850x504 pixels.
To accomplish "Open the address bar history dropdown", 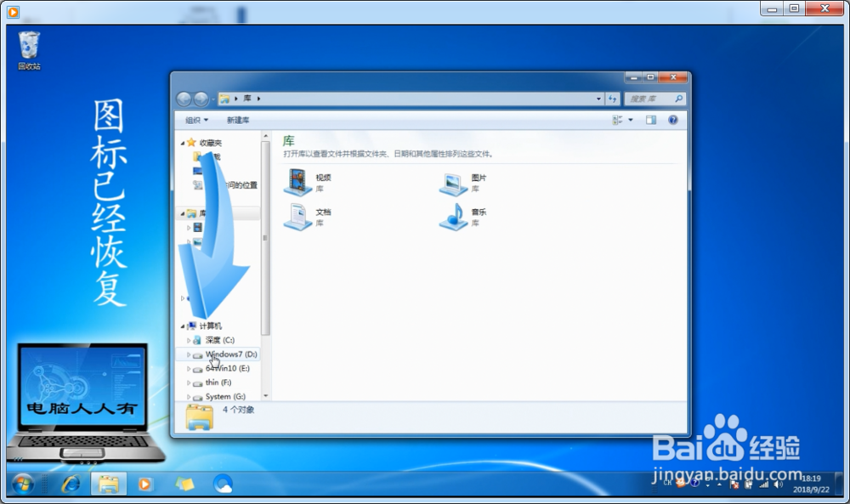I will point(598,99).
